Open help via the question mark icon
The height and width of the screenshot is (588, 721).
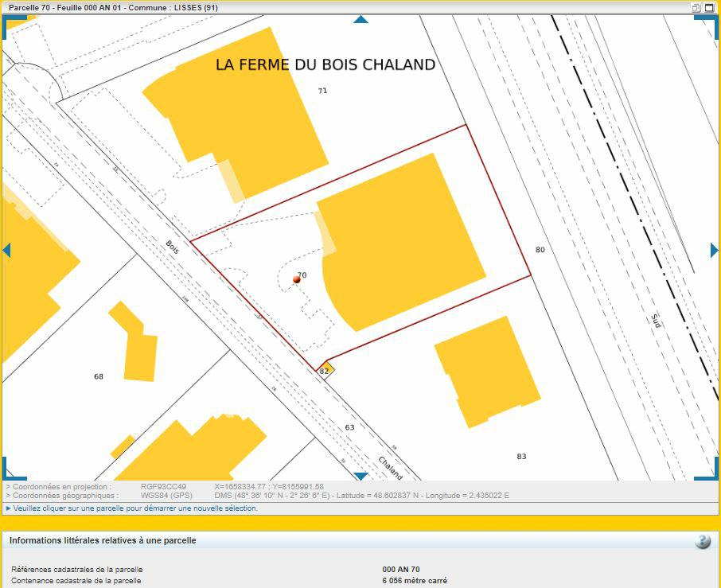point(702,541)
